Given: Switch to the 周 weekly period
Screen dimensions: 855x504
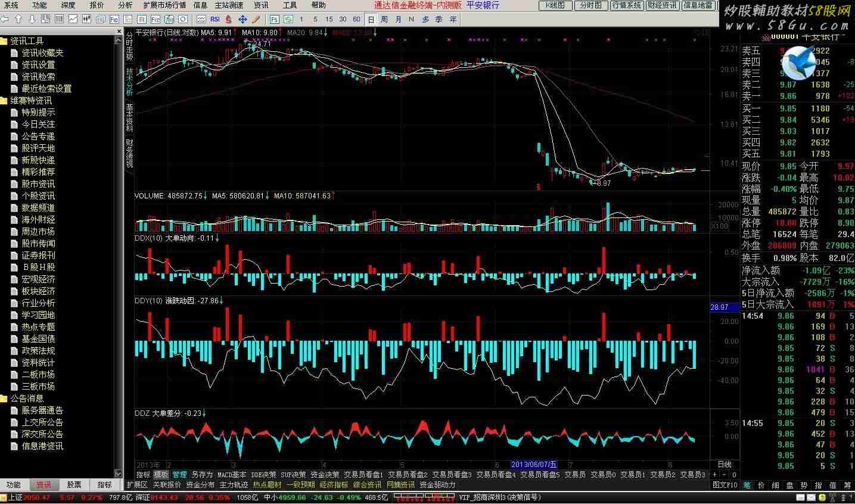Looking at the screenshot, I should click(x=384, y=19).
